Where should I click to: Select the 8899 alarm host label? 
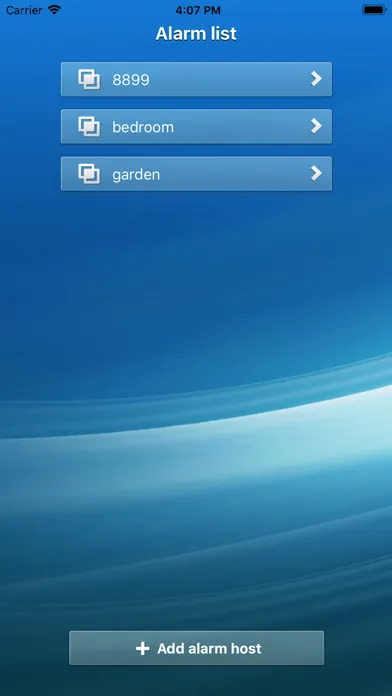(131, 80)
